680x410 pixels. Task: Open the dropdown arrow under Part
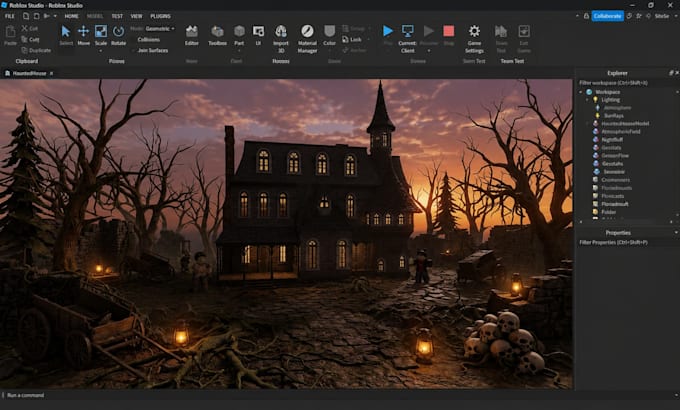point(239,51)
